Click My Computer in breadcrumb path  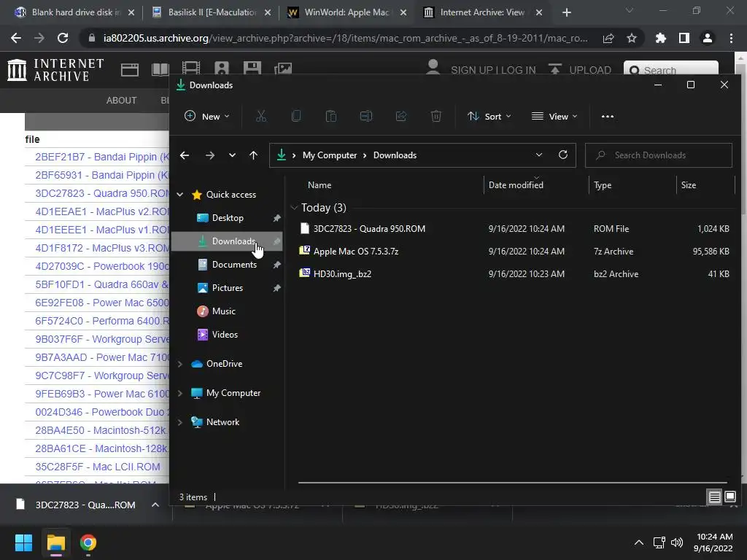pos(330,155)
